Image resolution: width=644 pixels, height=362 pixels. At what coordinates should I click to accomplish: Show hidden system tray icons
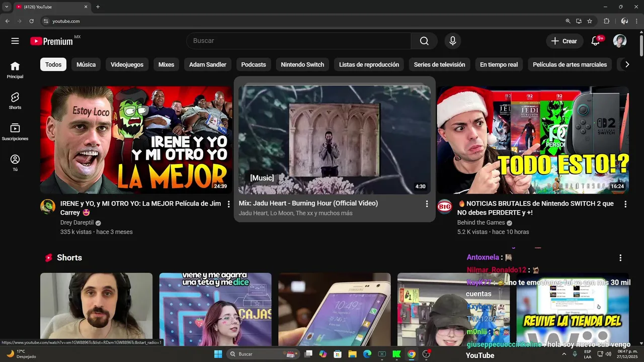(564, 354)
